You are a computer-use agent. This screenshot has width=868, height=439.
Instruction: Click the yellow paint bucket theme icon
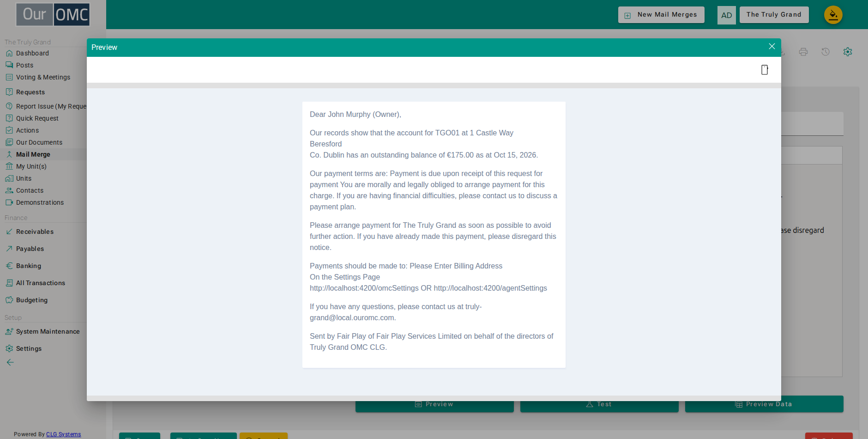(833, 15)
